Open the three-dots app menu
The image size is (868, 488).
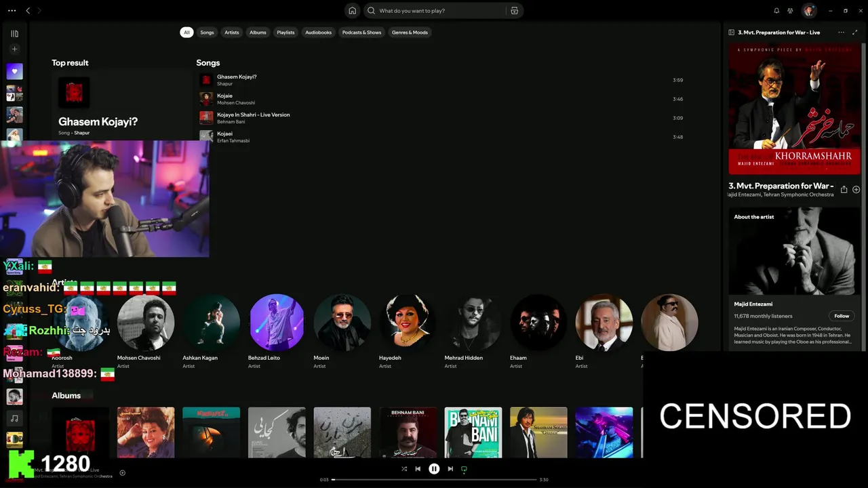coord(12,11)
